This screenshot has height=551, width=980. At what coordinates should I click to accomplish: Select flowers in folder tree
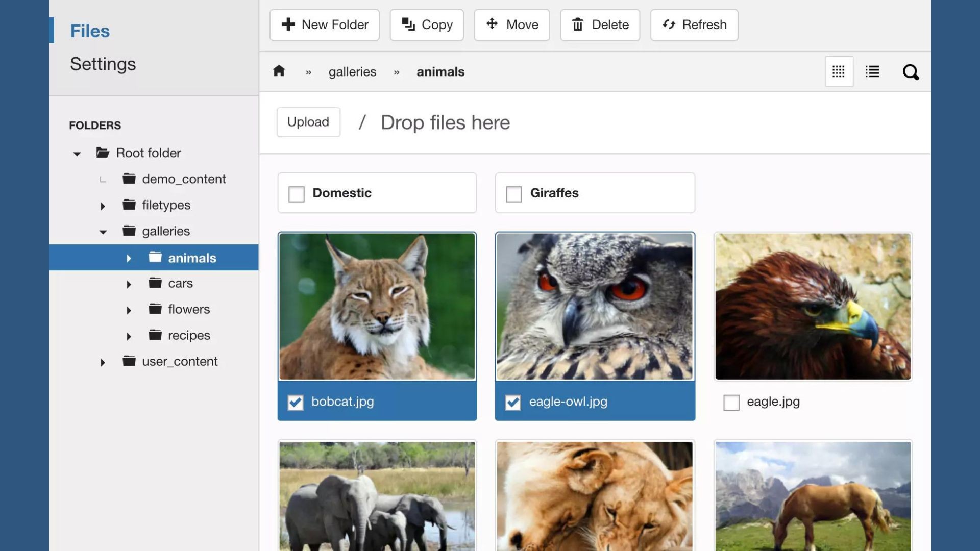pyautogui.click(x=189, y=309)
